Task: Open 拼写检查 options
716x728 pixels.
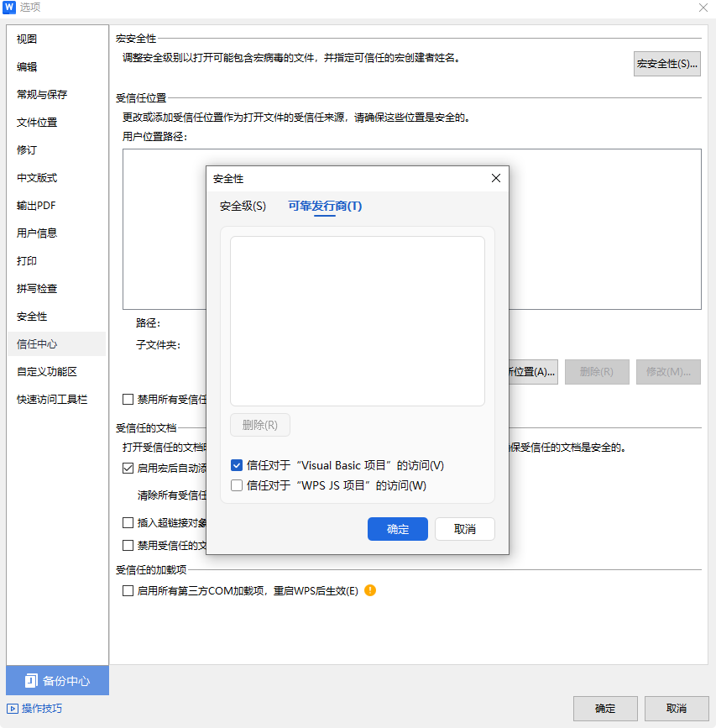Action: [x=56, y=288]
